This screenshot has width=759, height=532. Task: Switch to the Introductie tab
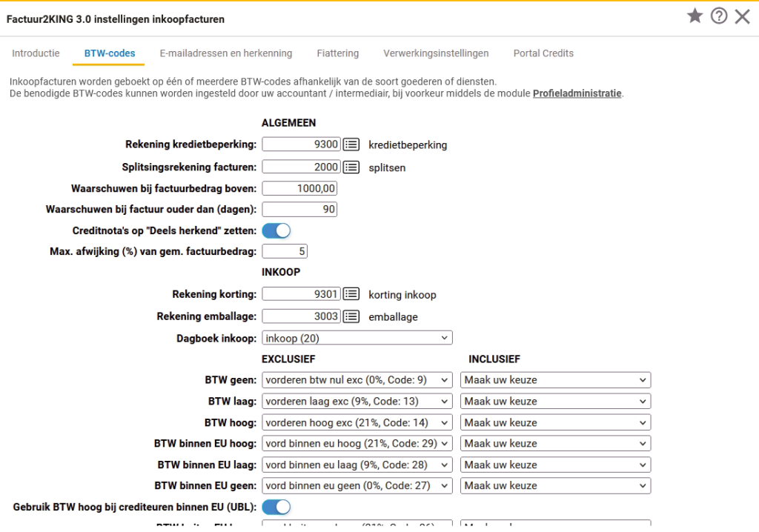tap(36, 53)
